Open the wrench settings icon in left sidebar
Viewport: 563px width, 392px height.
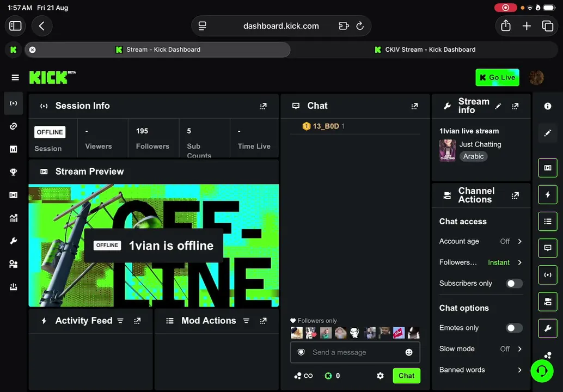pos(13,241)
